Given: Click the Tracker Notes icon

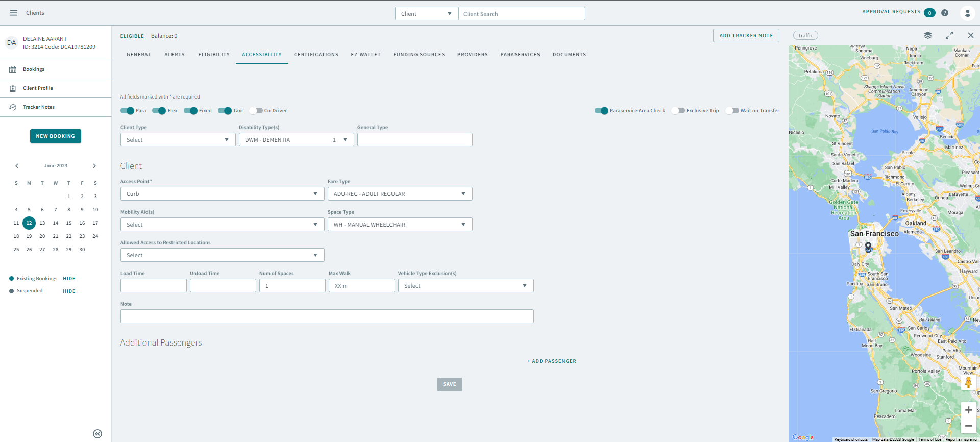Looking at the screenshot, I should pos(13,107).
